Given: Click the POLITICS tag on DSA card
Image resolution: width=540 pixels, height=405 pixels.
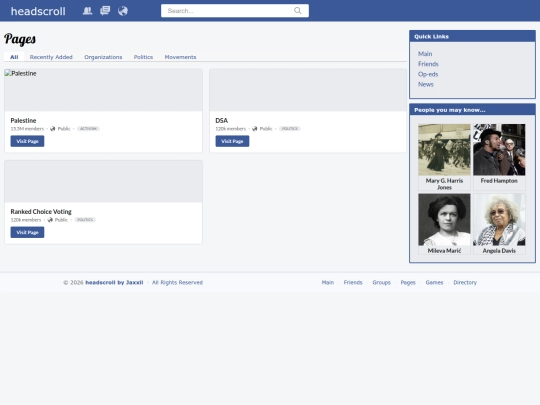Looking at the screenshot, I should 290,129.
